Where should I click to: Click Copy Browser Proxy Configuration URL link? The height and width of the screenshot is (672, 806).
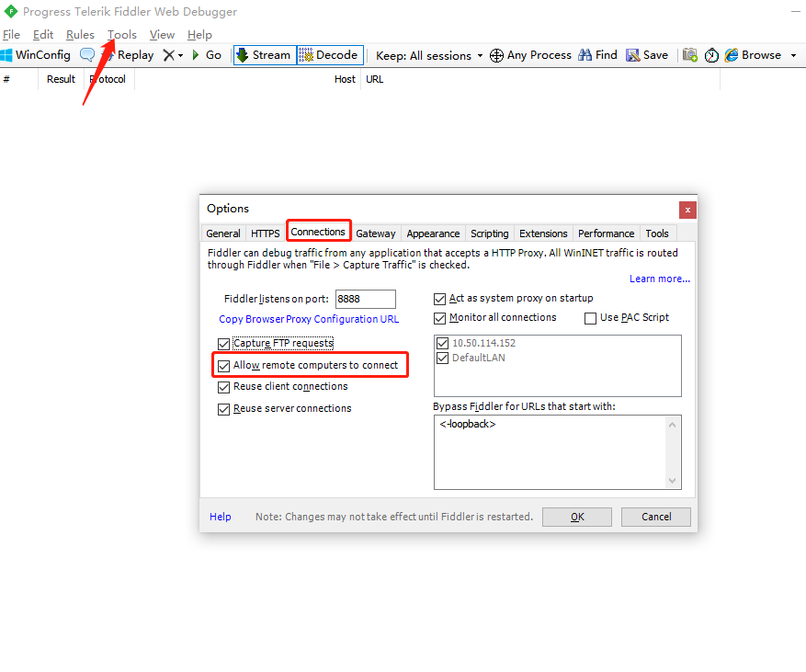tap(309, 319)
